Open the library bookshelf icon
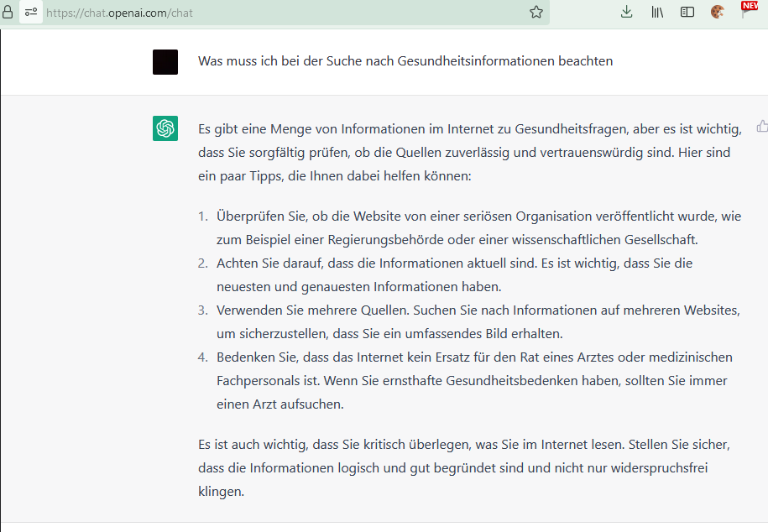Screen dimensions: 768x532 click(x=657, y=13)
